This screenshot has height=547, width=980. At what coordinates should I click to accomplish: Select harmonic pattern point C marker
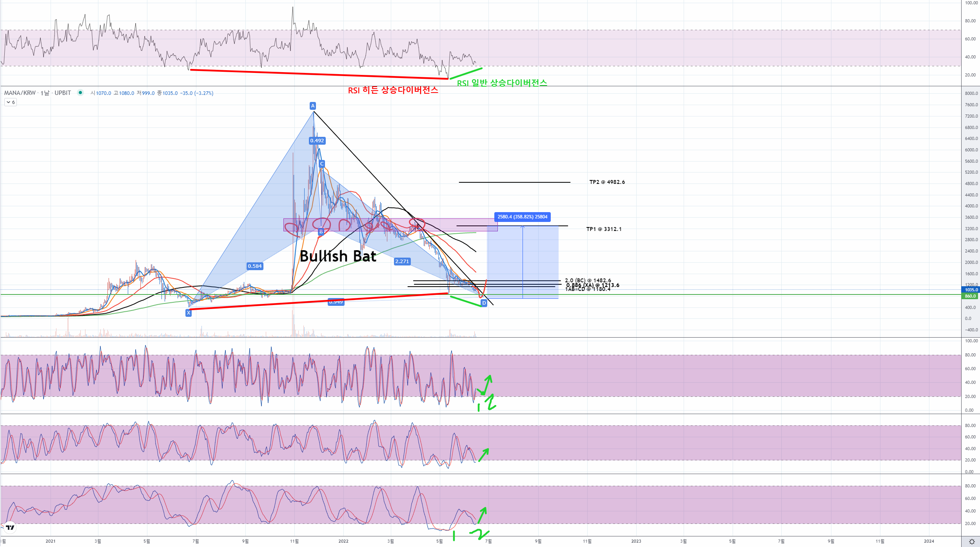[x=322, y=164]
